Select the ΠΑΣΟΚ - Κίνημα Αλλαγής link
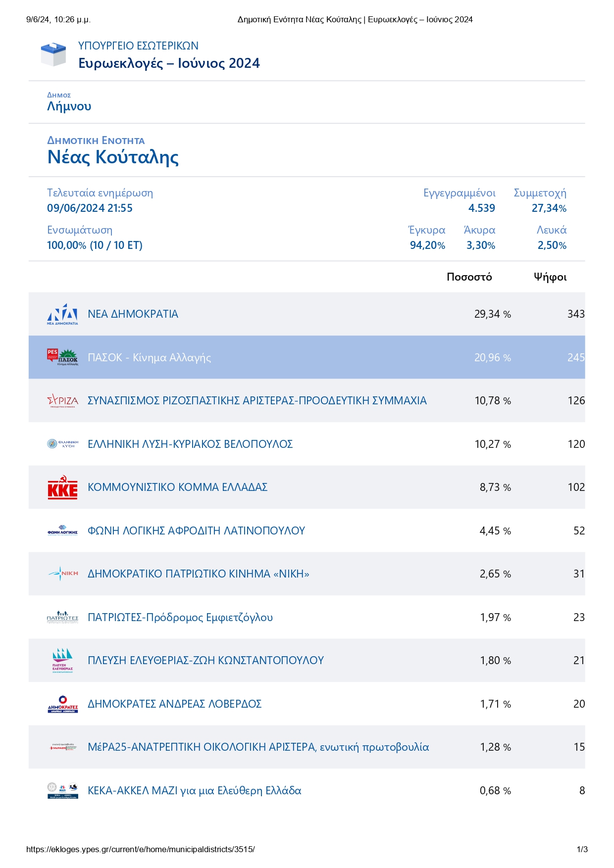614x868 pixels. click(149, 358)
